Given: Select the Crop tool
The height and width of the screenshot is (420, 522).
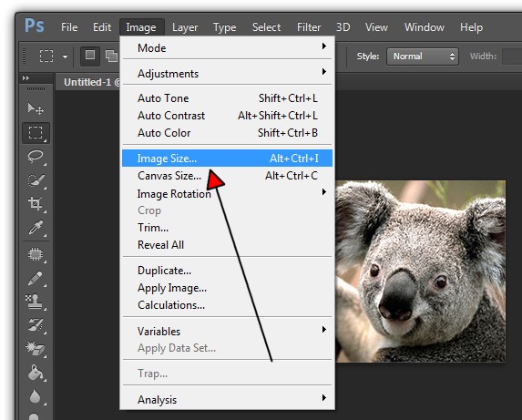Looking at the screenshot, I should pyautogui.click(x=36, y=203).
